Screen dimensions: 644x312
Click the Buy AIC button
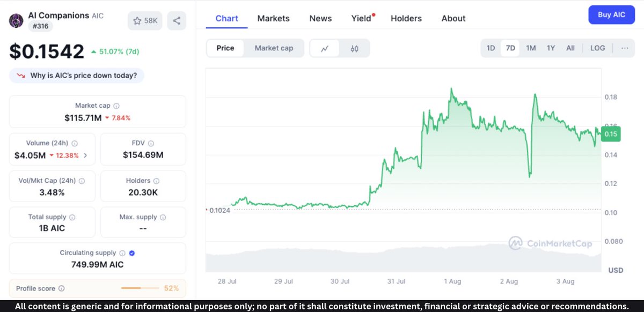point(612,14)
